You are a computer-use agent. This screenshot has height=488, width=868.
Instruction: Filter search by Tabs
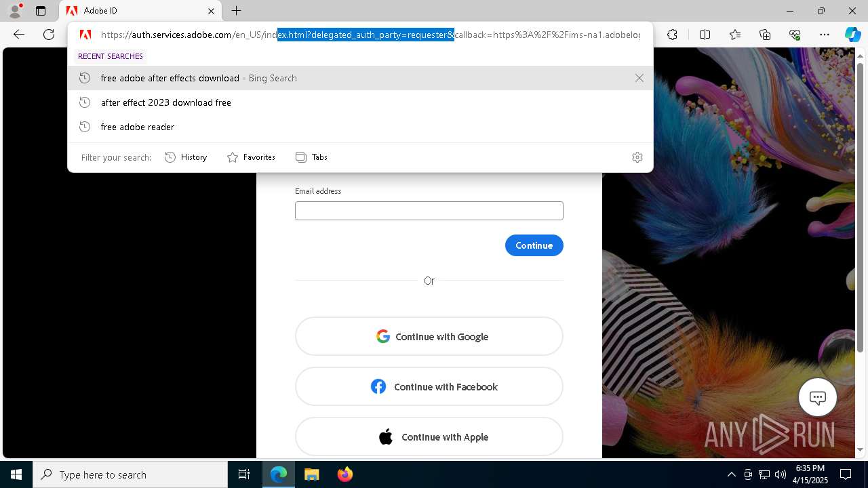coord(311,157)
